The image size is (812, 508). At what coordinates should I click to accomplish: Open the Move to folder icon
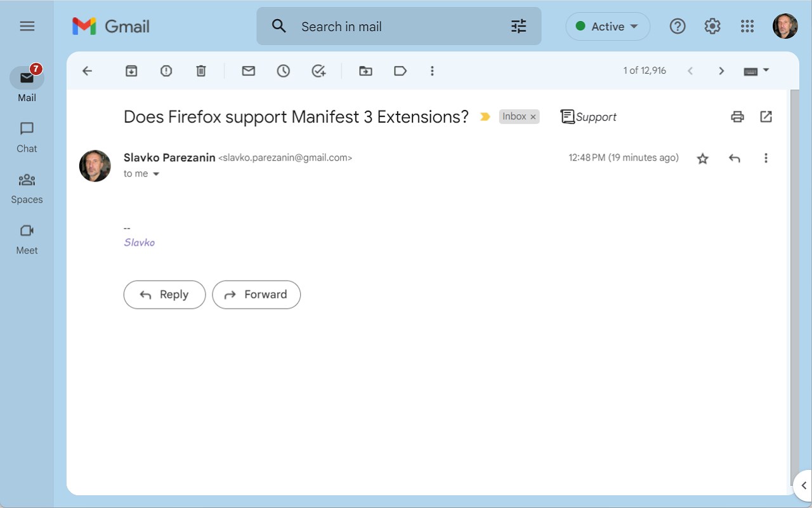click(365, 71)
